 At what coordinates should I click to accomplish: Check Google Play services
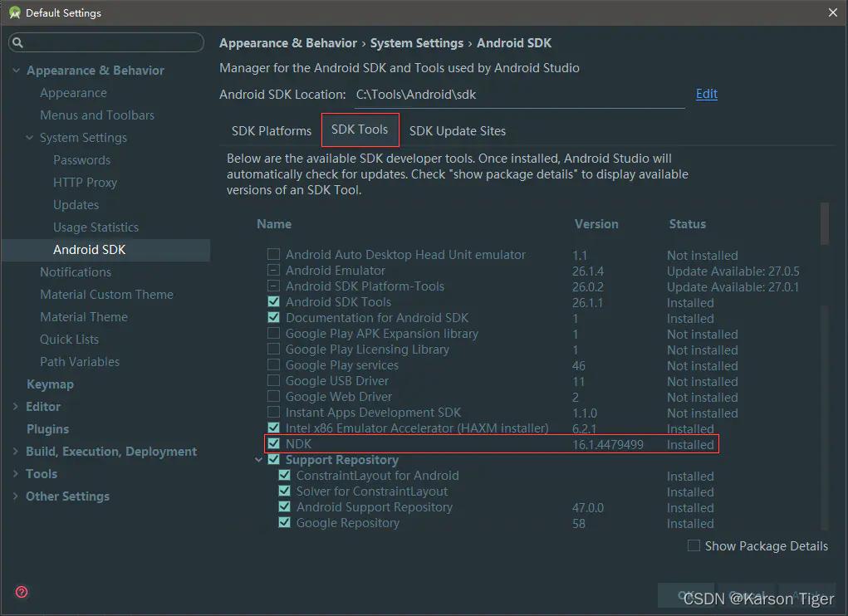273,364
